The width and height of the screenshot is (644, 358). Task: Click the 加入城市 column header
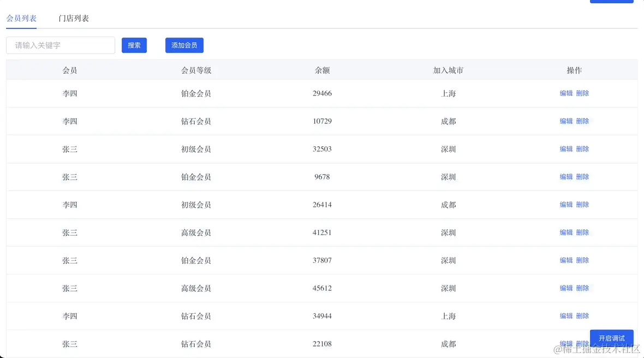tap(448, 70)
